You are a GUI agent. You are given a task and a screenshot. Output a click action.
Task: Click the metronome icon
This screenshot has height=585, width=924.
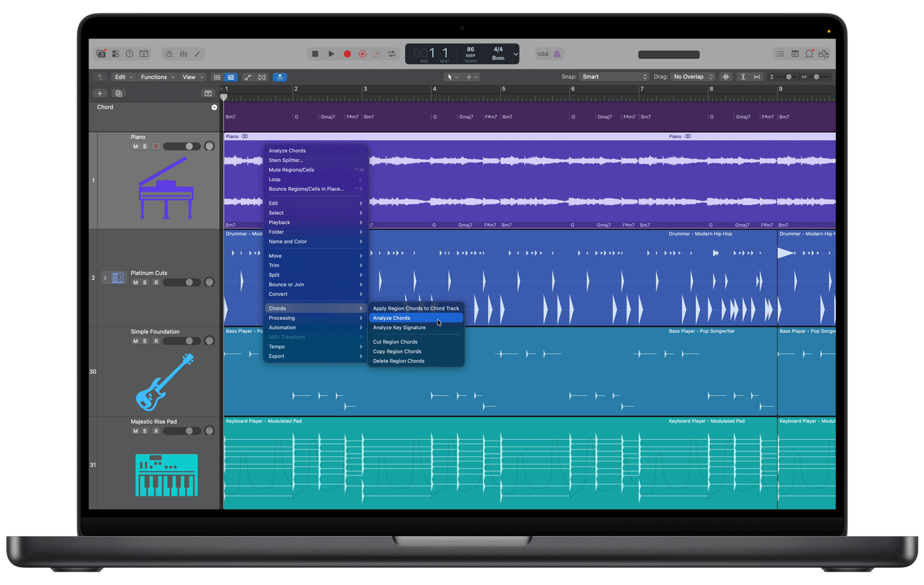tap(557, 54)
